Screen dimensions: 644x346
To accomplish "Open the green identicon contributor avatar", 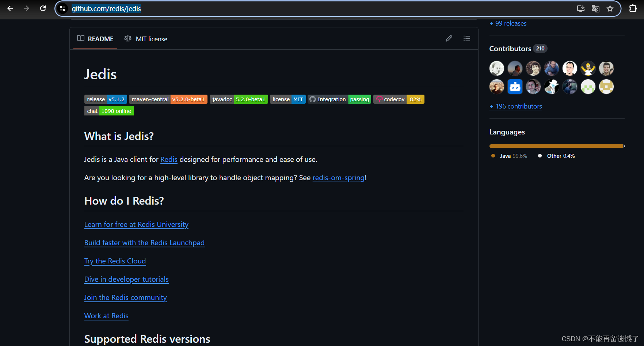I will pos(588,87).
